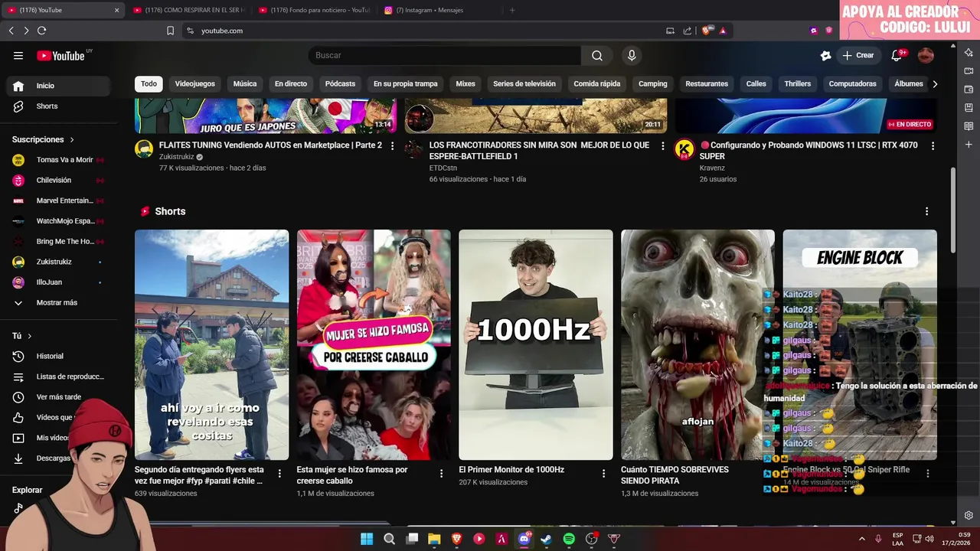
Task: Go back in browser history
Action: (x=11, y=31)
